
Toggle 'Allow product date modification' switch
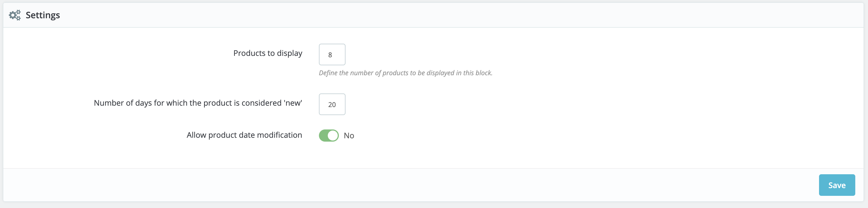click(329, 135)
